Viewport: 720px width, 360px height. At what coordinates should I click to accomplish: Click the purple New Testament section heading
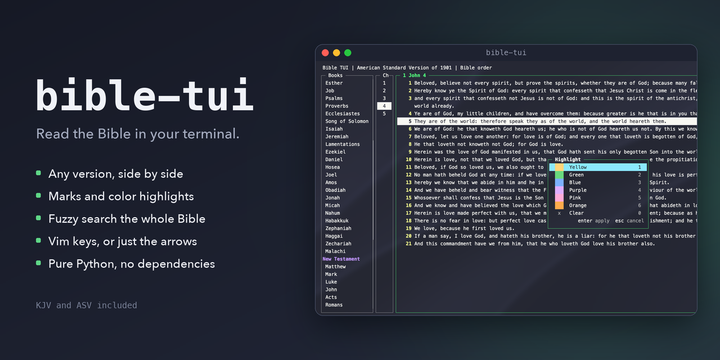341,259
